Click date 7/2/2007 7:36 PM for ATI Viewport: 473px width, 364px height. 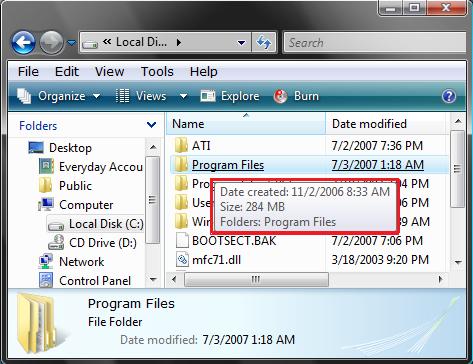coord(377,146)
